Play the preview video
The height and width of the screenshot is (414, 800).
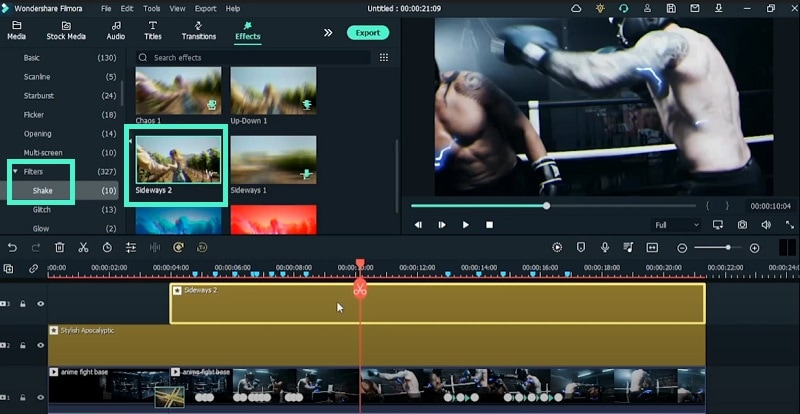tap(465, 225)
